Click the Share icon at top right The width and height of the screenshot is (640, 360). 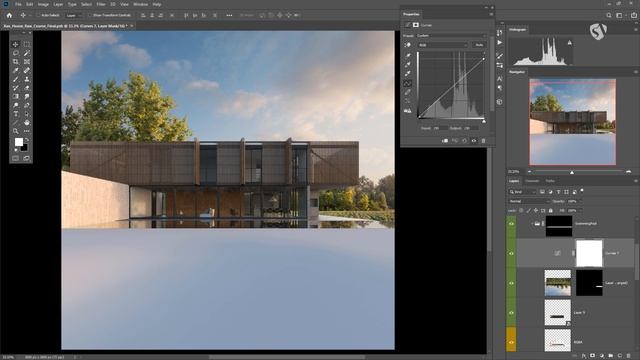634,15
